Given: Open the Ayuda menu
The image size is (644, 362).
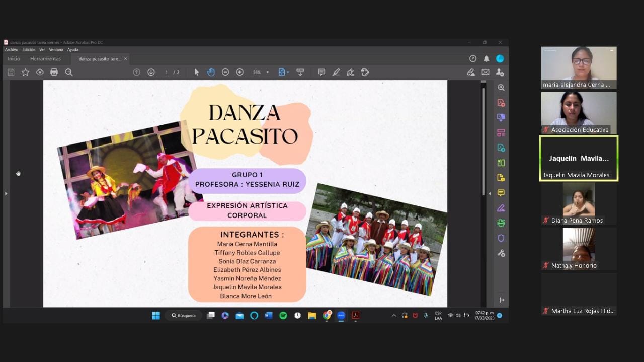Looking at the screenshot, I should click(73, 49).
